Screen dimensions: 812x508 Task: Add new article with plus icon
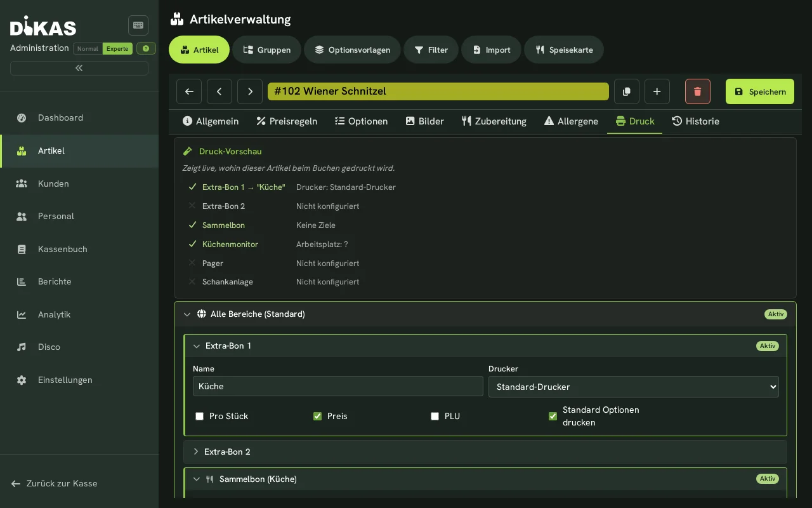point(657,91)
